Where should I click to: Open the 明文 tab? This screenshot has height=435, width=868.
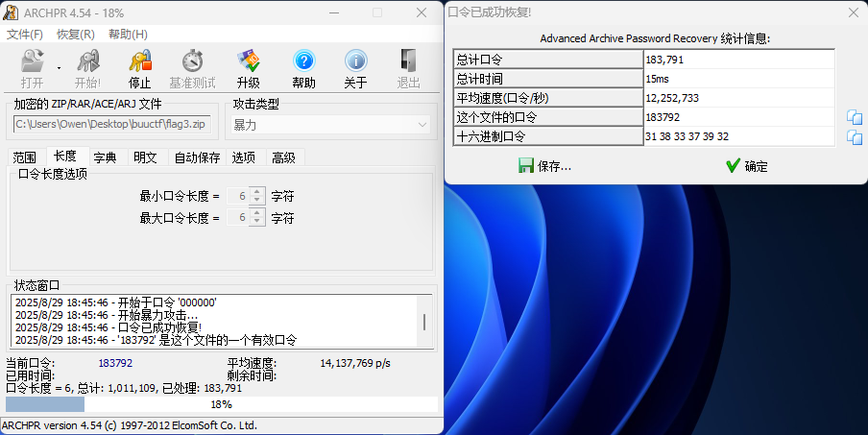pos(146,157)
